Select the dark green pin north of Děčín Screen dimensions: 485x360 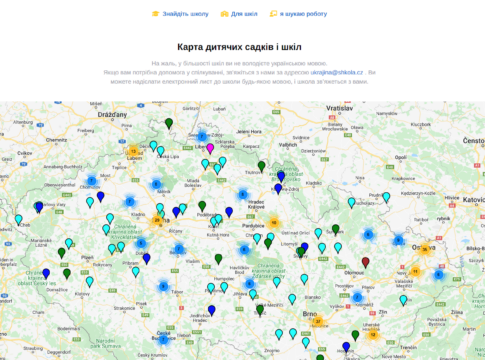click(169, 123)
